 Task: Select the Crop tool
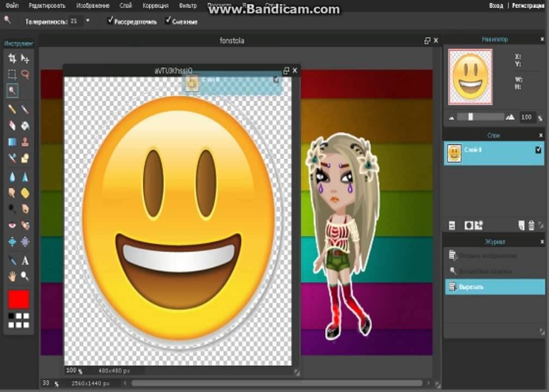click(x=12, y=58)
